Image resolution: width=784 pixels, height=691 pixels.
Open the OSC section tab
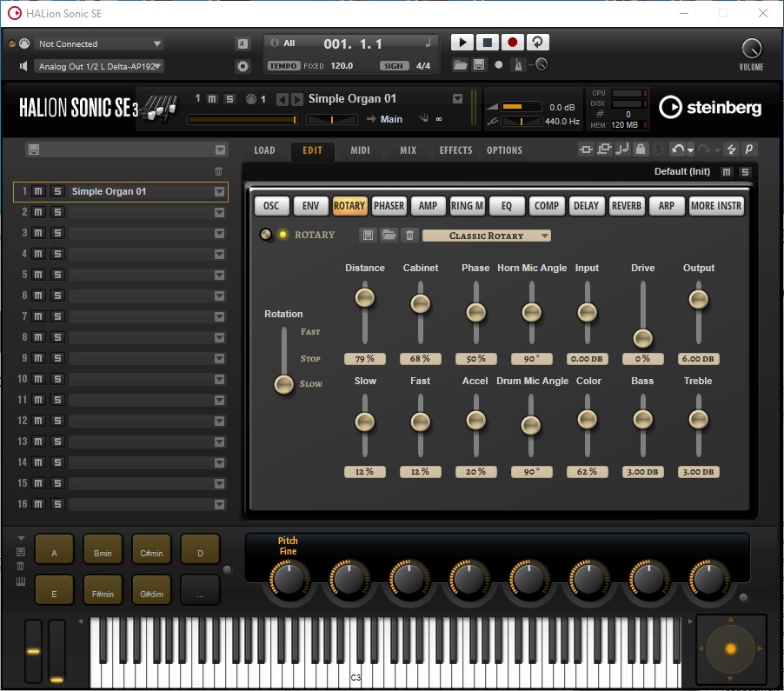pos(271,206)
